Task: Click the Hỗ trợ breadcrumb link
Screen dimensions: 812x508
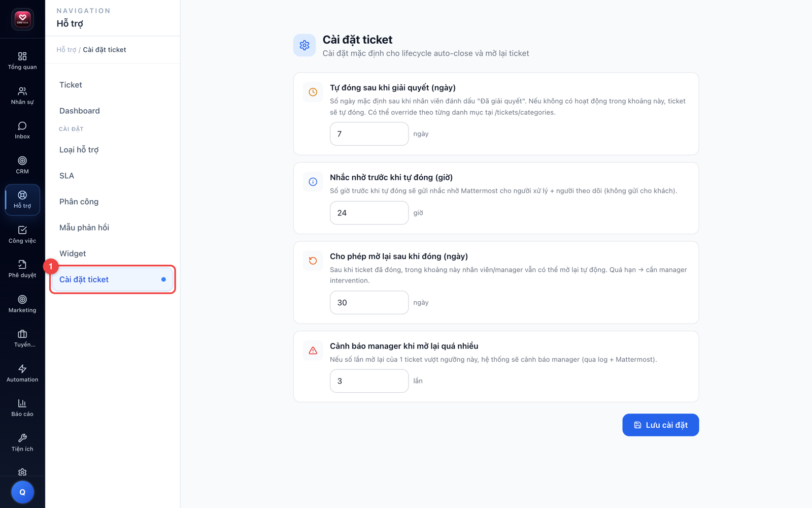Action: pyautogui.click(x=66, y=50)
